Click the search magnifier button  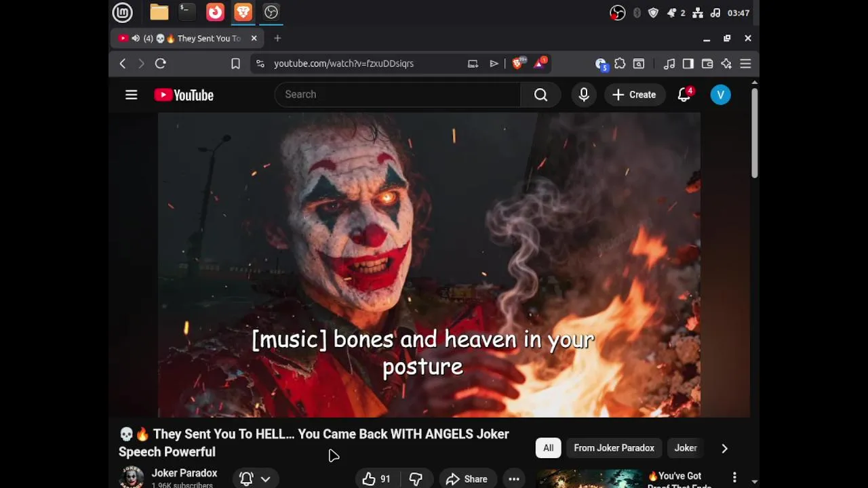click(x=540, y=94)
